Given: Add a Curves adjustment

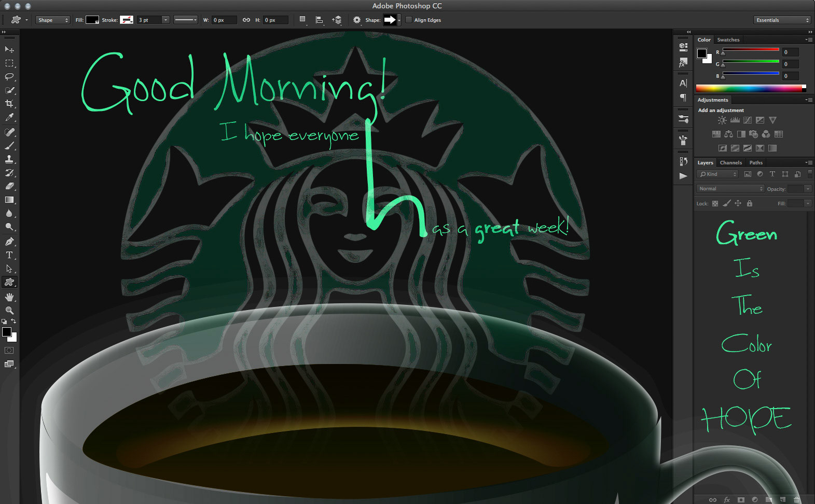Looking at the screenshot, I should pos(748,120).
